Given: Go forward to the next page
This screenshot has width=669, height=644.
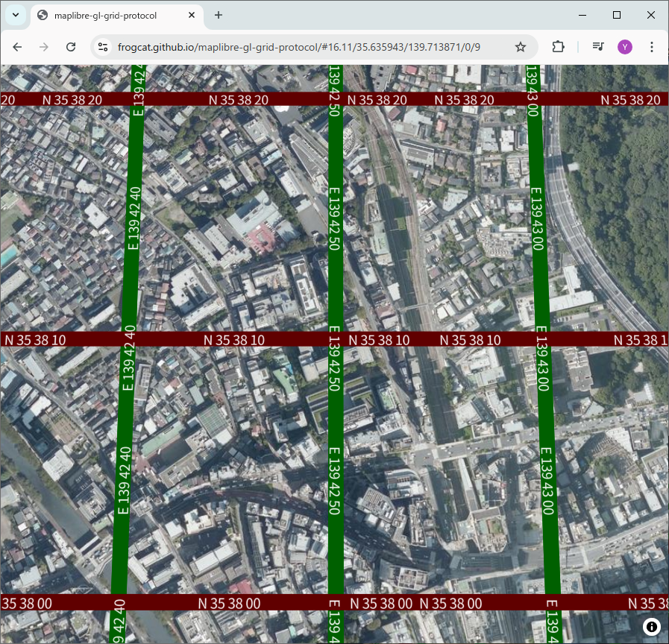Looking at the screenshot, I should coord(44,47).
